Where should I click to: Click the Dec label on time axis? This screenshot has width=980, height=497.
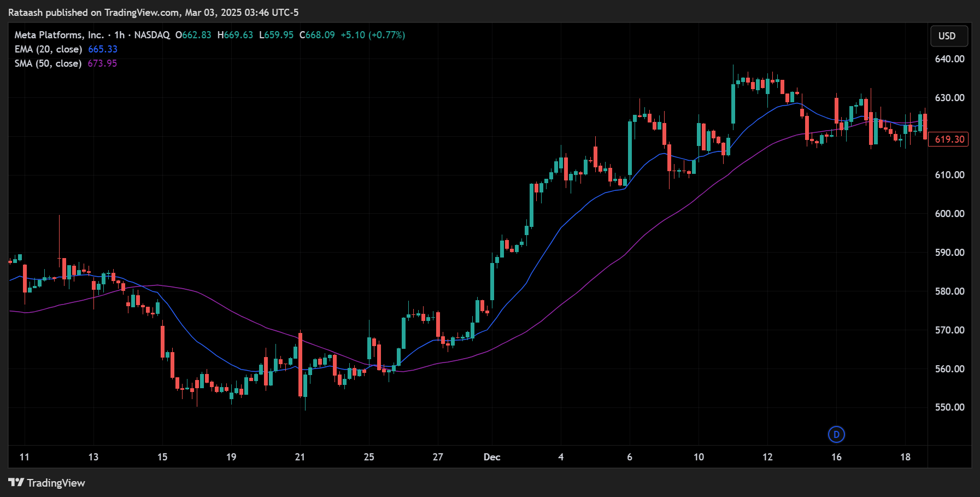tap(492, 457)
